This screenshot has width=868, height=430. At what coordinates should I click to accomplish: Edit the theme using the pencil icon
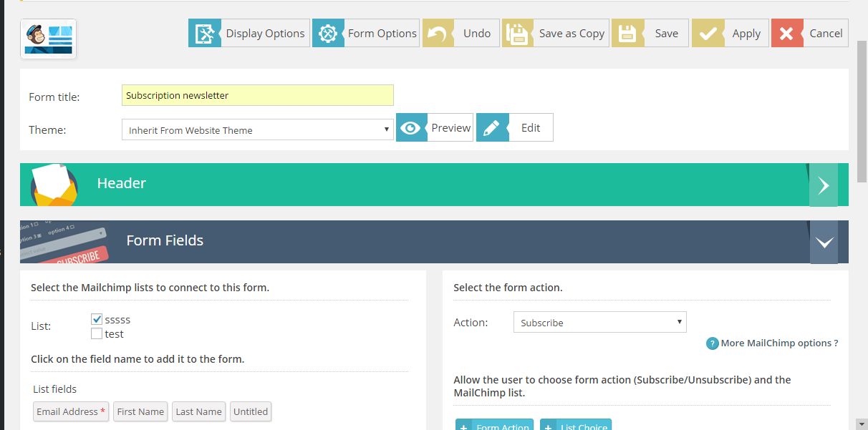492,127
